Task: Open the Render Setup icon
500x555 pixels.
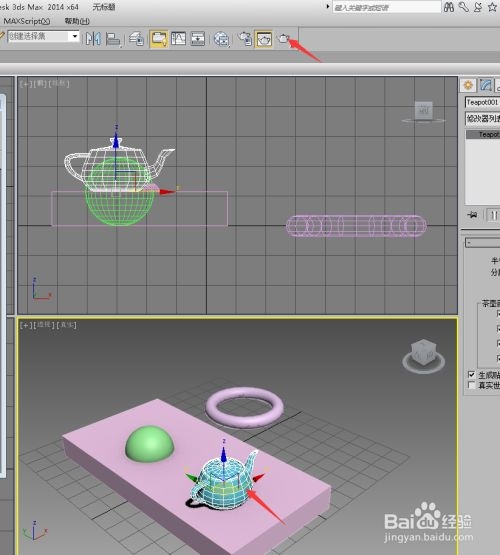Action: [245, 39]
